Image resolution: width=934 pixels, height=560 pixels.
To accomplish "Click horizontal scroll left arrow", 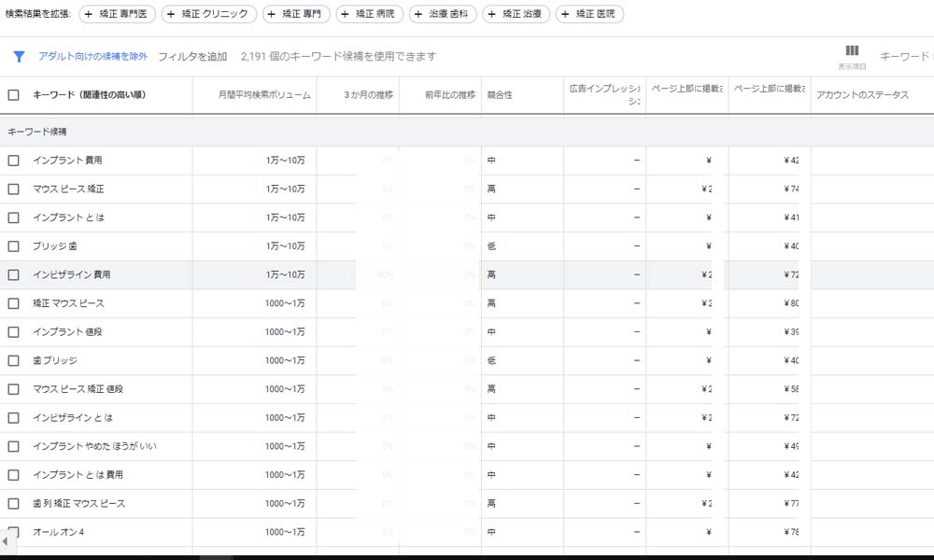I will coord(5,540).
